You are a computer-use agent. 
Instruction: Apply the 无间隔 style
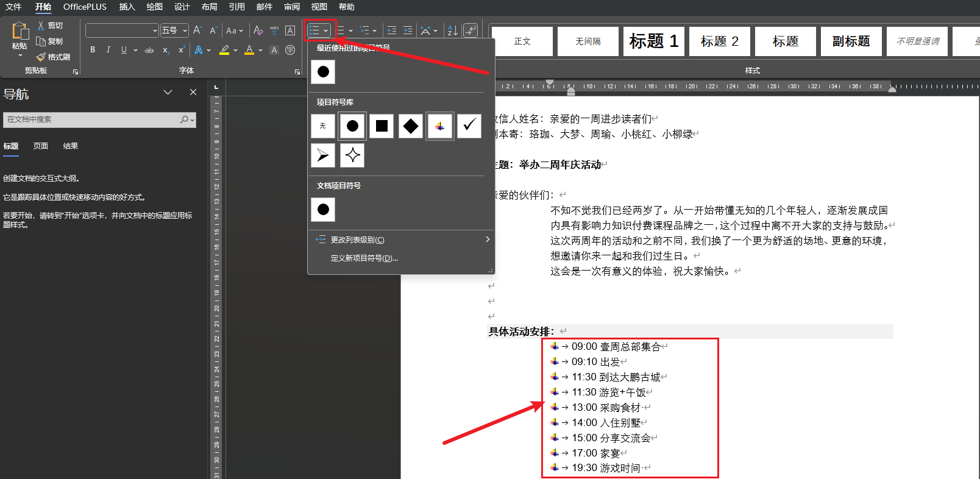(588, 41)
